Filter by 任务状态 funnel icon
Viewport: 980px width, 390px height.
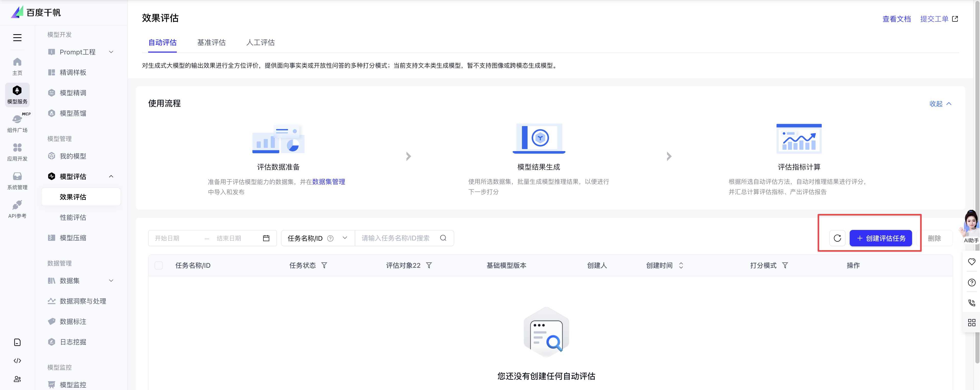tap(324, 265)
